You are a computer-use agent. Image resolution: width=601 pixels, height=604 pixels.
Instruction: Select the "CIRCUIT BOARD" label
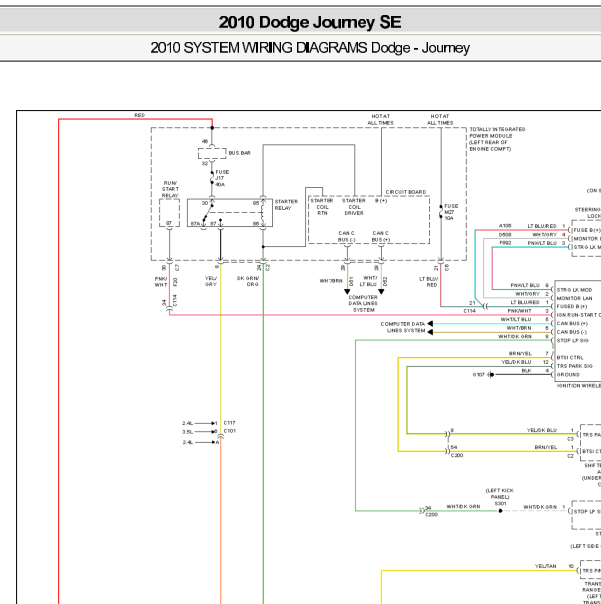(406, 192)
